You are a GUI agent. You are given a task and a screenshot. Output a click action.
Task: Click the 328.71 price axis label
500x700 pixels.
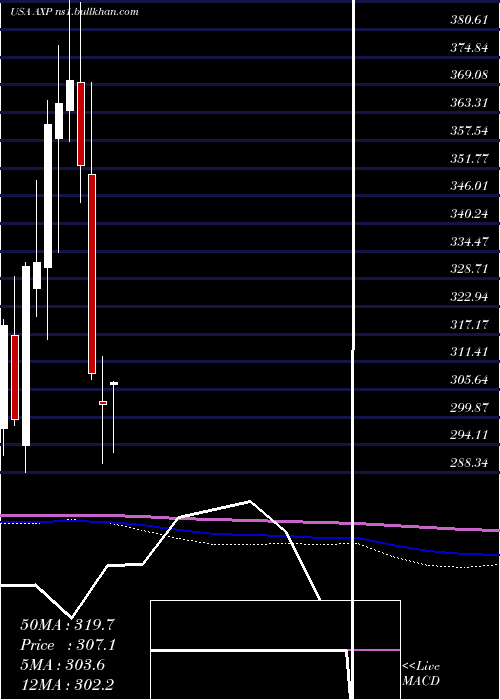(x=469, y=270)
